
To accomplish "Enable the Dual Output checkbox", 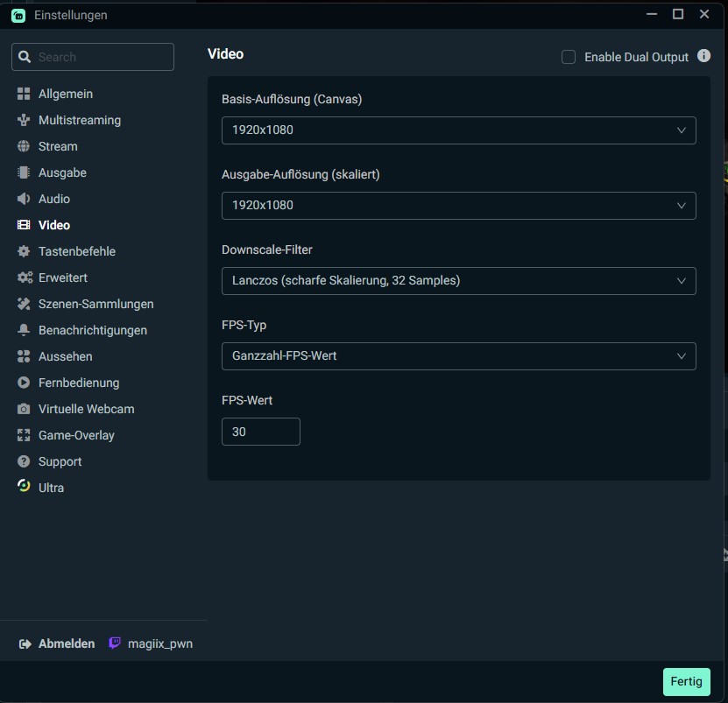I will pos(569,57).
